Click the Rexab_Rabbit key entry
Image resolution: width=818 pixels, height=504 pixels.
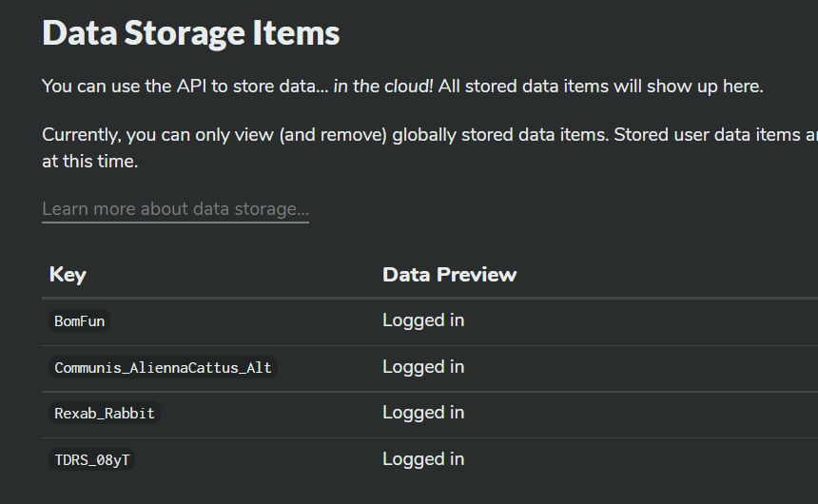pyautogui.click(x=105, y=414)
